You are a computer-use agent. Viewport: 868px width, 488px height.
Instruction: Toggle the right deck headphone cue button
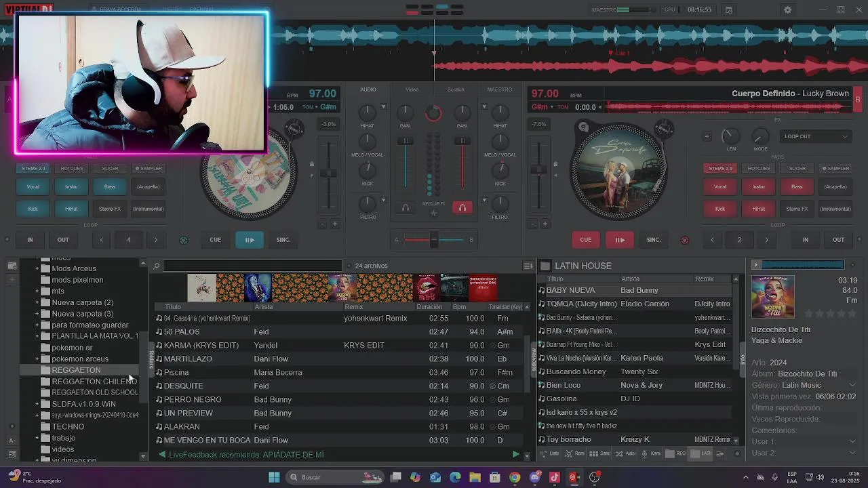(462, 208)
